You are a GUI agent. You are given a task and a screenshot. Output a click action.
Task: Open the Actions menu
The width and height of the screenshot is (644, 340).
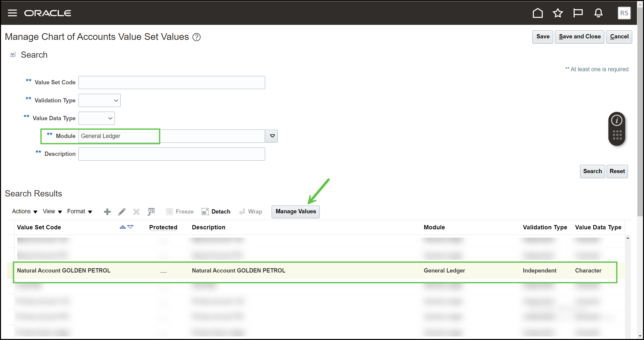(x=24, y=212)
